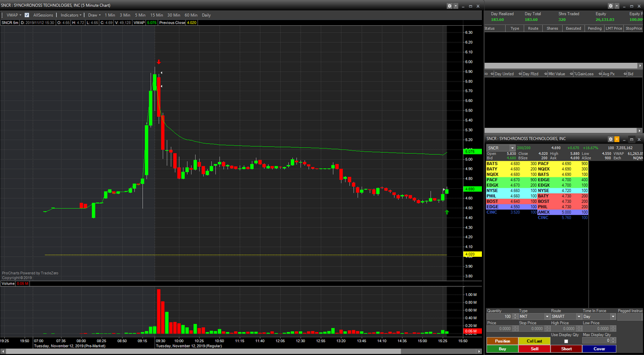Open the chart window options arrow menu
The height and width of the screenshot is (355, 644).
pyautogui.click(x=456, y=5)
